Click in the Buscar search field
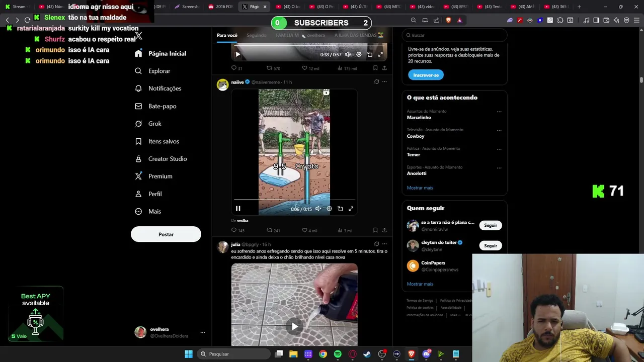 point(454,35)
